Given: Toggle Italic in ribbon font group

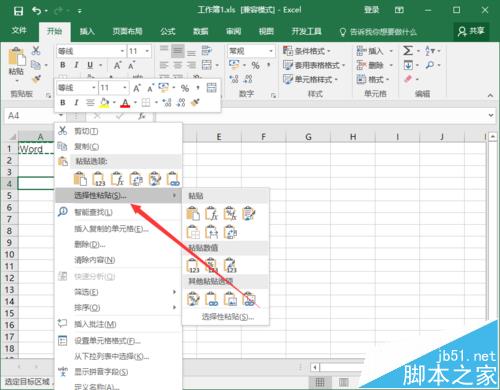Looking at the screenshot, I should 76,65.
